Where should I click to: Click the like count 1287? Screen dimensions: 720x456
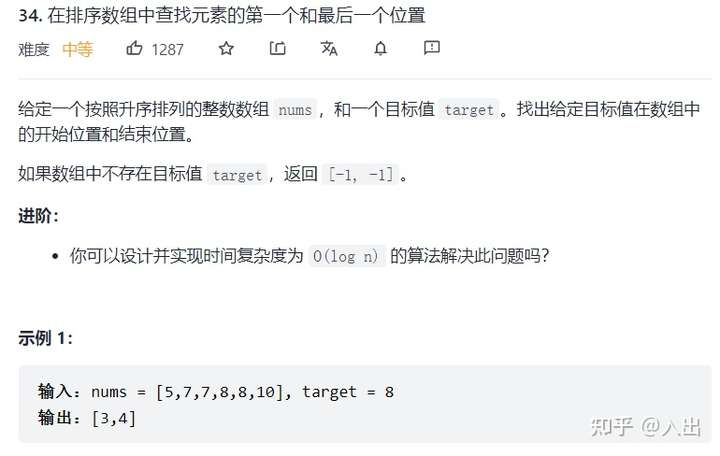click(168, 50)
